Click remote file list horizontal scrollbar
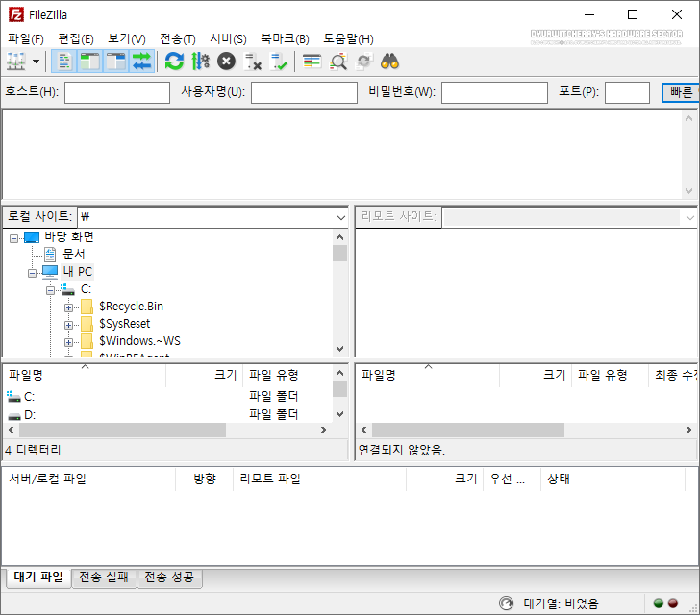The image size is (700, 615). click(468, 430)
